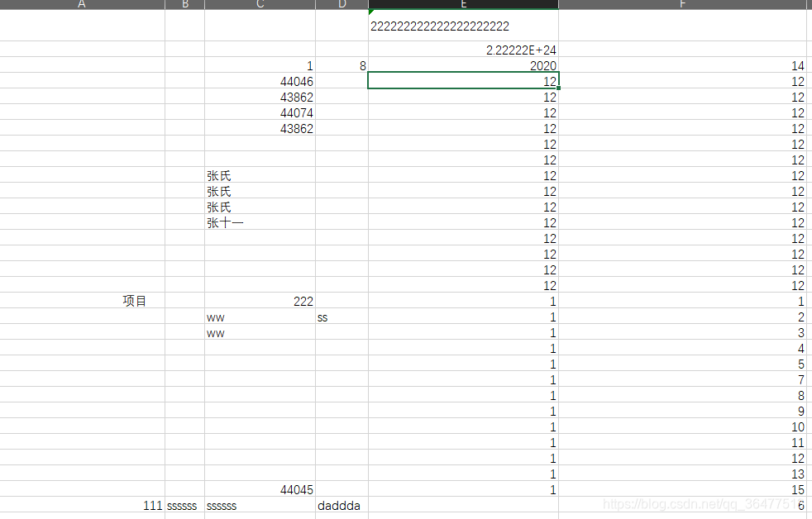Select the cell containing 8 in column D
This screenshot has height=519, width=812.
click(x=342, y=65)
